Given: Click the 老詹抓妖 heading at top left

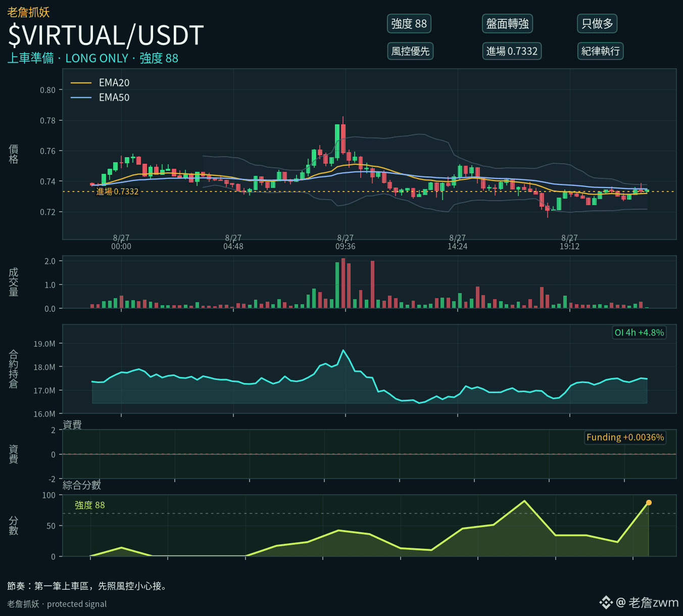Looking at the screenshot, I should tap(28, 12).
